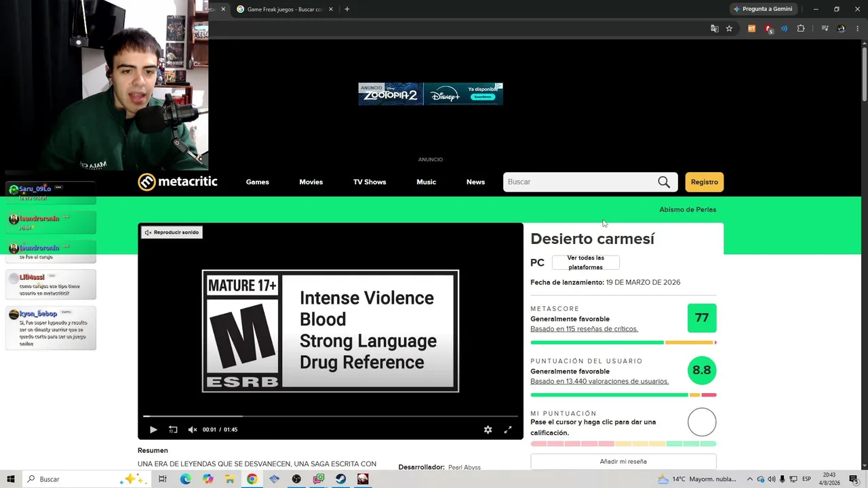Click the 'Pregunta a Gemini' button
This screenshot has width=868, height=488.
click(x=763, y=9)
